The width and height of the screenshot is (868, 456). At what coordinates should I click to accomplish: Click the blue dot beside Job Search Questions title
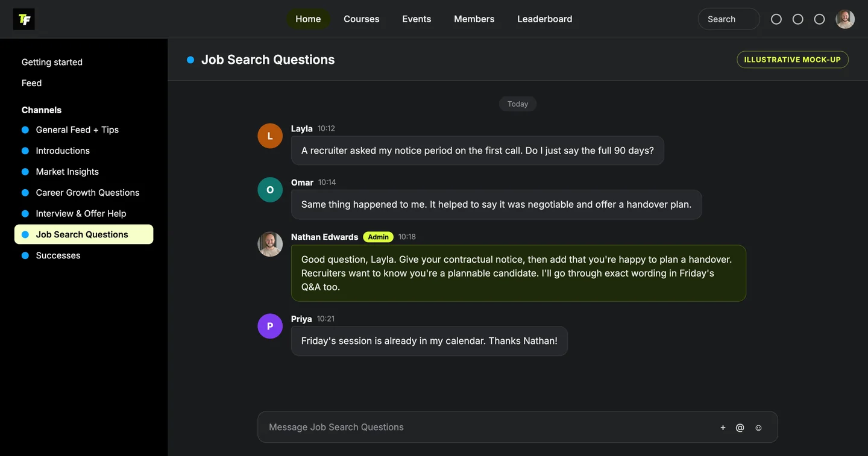point(190,60)
